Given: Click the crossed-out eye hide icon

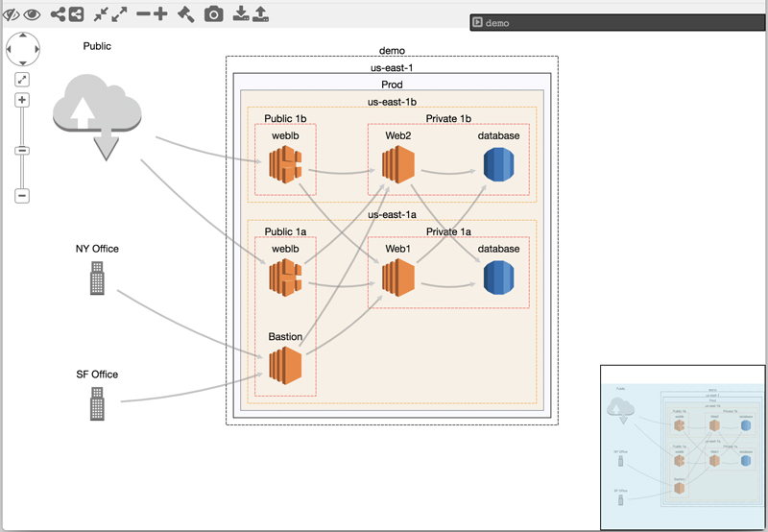Looking at the screenshot, I should click(x=12, y=13).
